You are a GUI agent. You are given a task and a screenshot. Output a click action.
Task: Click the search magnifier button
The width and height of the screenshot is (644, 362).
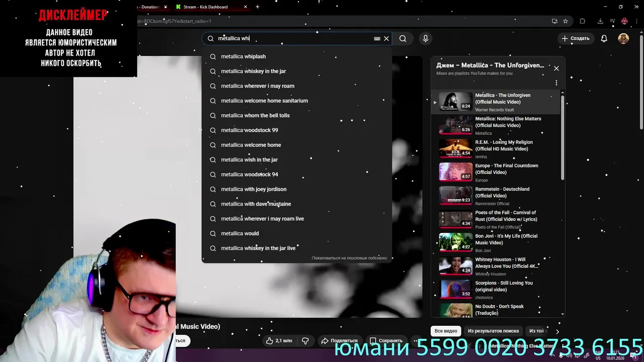point(403,39)
